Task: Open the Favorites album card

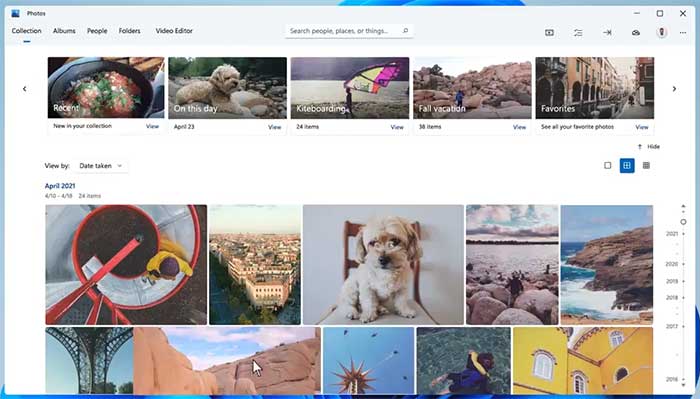Action: (x=595, y=87)
